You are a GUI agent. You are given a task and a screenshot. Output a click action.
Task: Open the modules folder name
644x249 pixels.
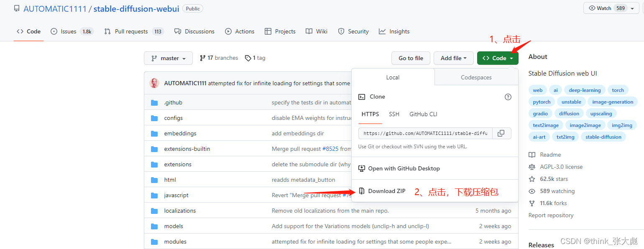[x=175, y=241]
